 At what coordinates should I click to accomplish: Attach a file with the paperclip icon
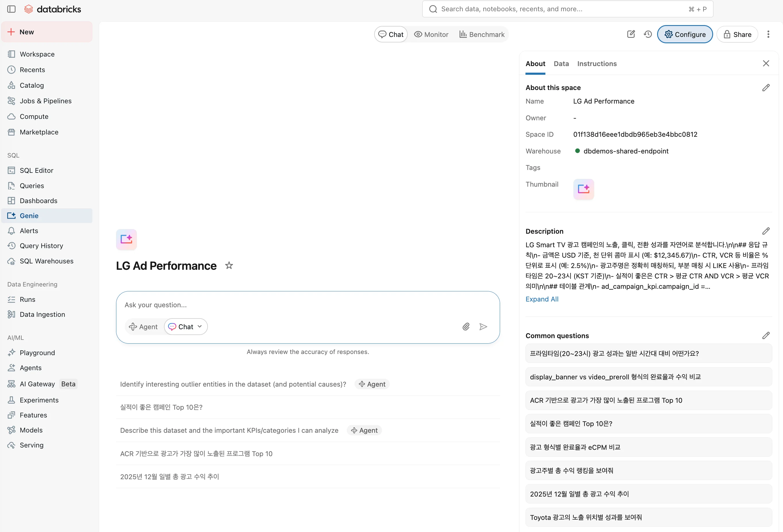pos(466,327)
